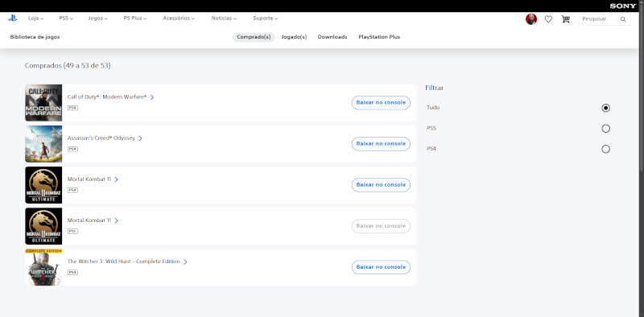Click the Comprados (49 a 53 de 53) heading

click(68, 66)
